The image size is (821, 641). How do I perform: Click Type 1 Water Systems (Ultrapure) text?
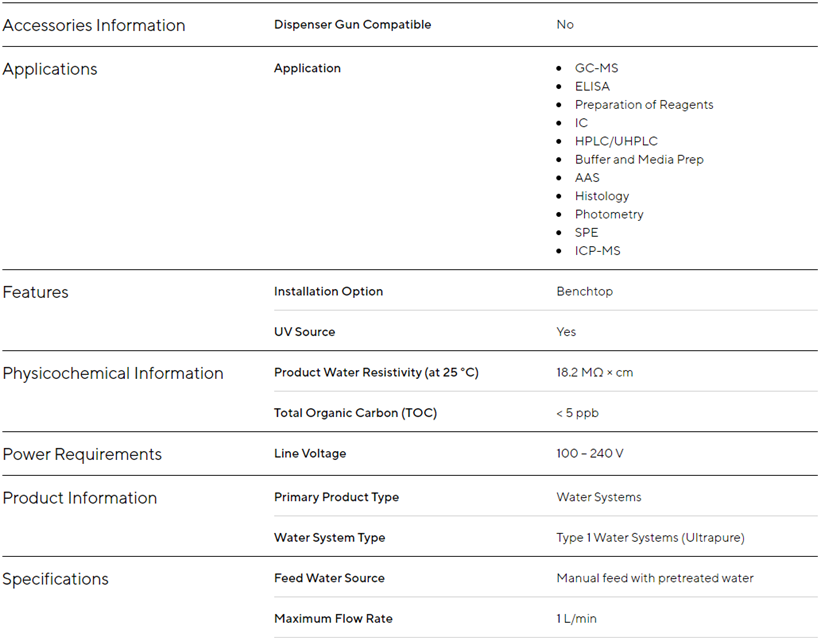pyautogui.click(x=650, y=538)
